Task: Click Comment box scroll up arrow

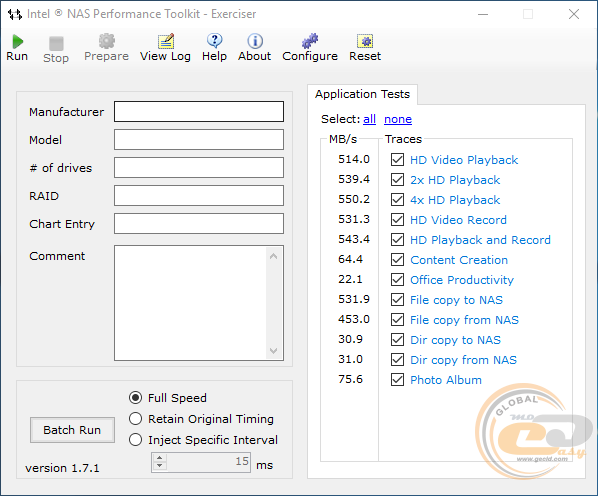Action: click(x=273, y=256)
